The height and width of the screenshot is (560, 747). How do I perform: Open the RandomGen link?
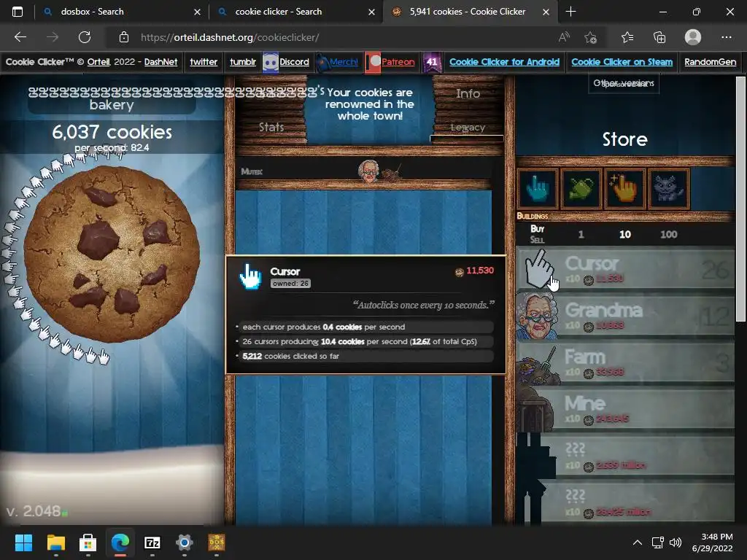point(710,62)
